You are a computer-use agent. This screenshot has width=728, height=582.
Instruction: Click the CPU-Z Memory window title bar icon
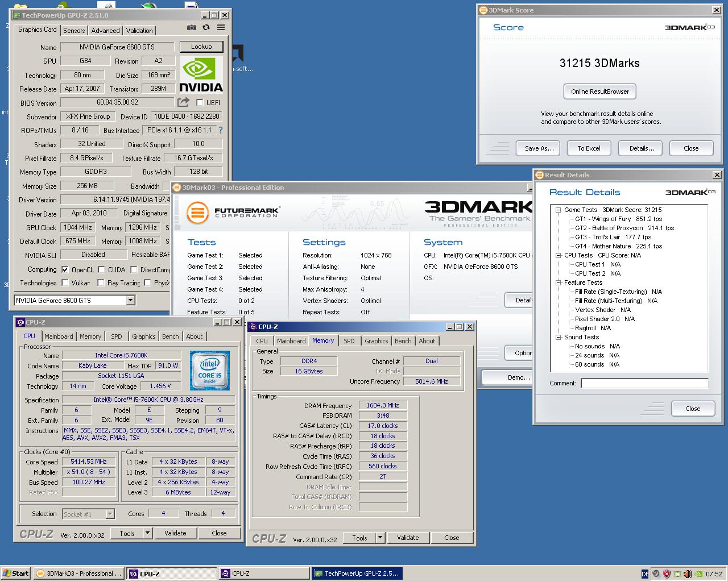[253, 327]
